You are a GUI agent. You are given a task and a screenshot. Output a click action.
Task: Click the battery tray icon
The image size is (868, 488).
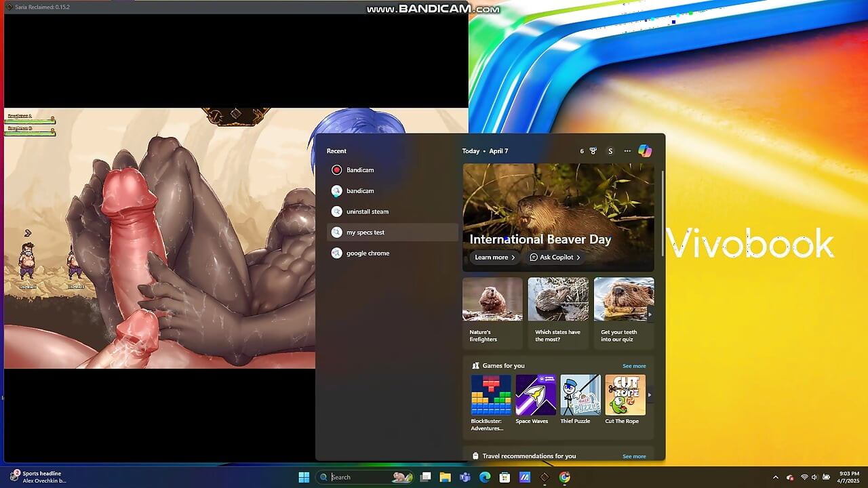click(825, 477)
